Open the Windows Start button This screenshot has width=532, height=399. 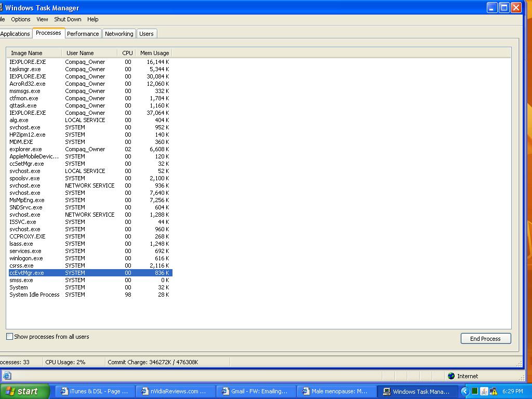24,391
